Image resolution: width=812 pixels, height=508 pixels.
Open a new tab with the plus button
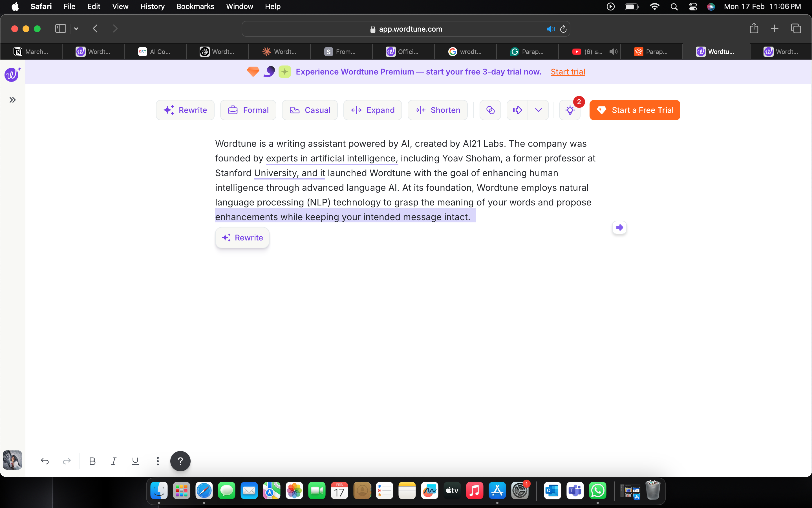click(x=775, y=29)
